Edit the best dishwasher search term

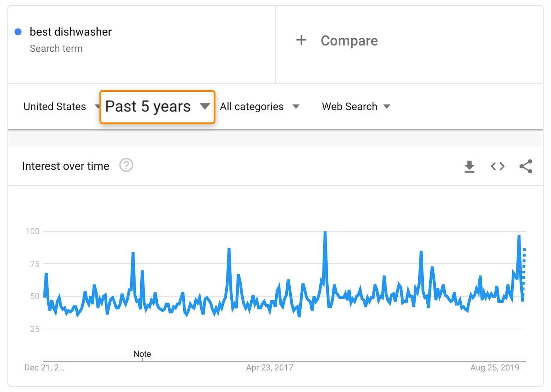pyautogui.click(x=71, y=32)
